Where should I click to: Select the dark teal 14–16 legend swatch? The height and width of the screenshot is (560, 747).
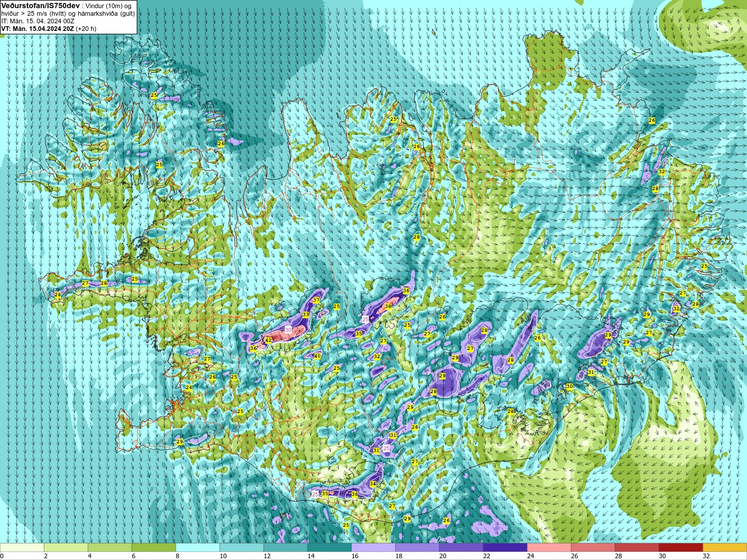(x=329, y=548)
